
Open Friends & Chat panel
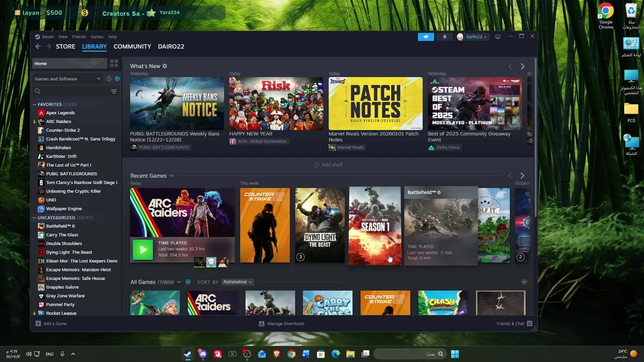point(514,324)
